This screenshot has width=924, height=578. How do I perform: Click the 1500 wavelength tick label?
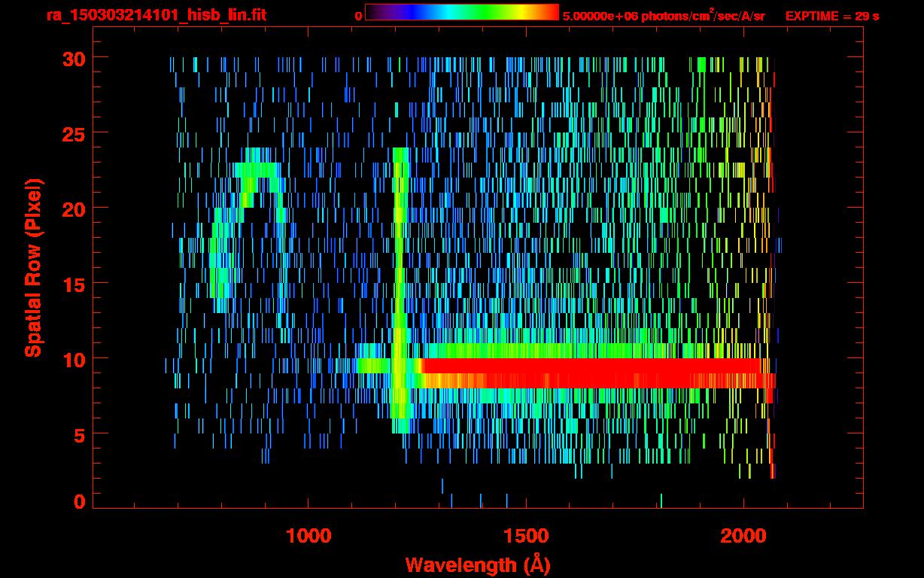coord(526,535)
